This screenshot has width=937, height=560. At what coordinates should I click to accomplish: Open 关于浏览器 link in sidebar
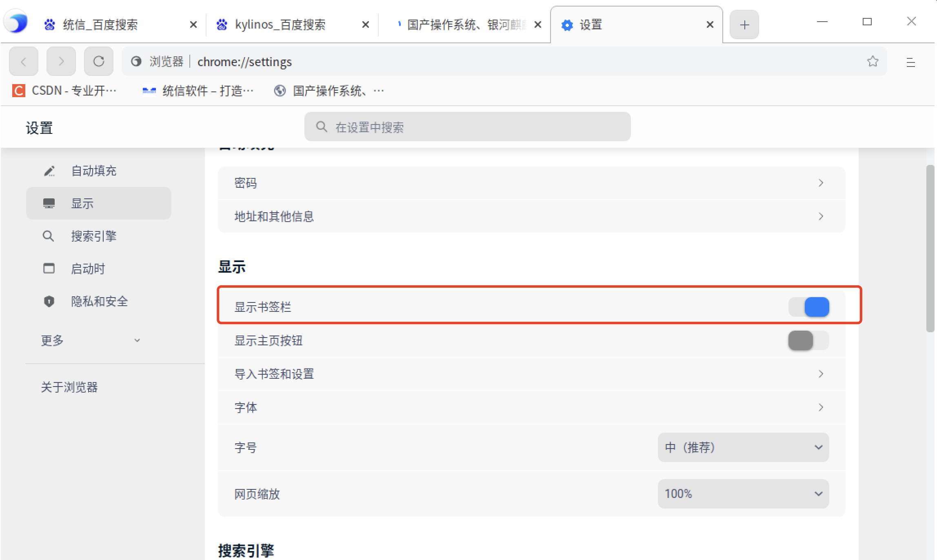pyautogui.click(x=69, y=387)
